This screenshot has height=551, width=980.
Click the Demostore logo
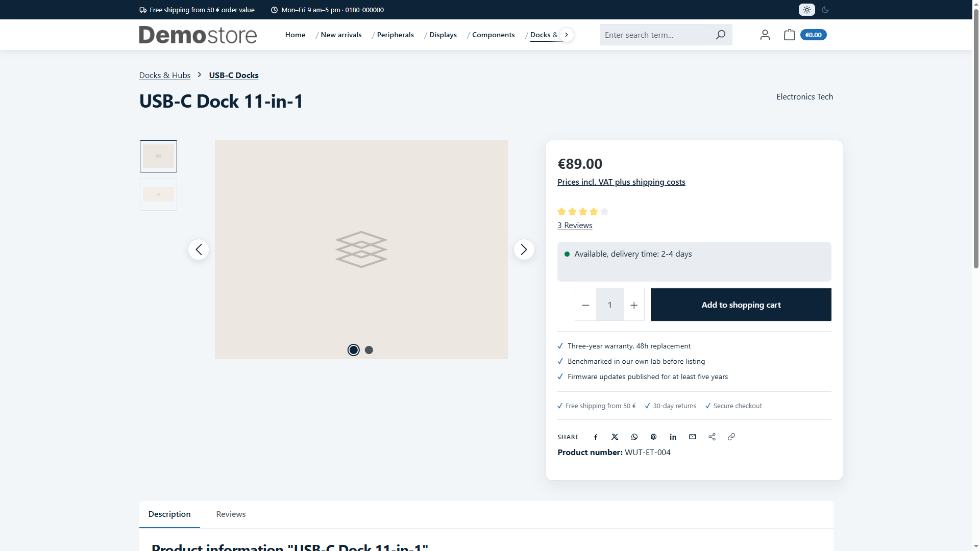pos(198,35)
